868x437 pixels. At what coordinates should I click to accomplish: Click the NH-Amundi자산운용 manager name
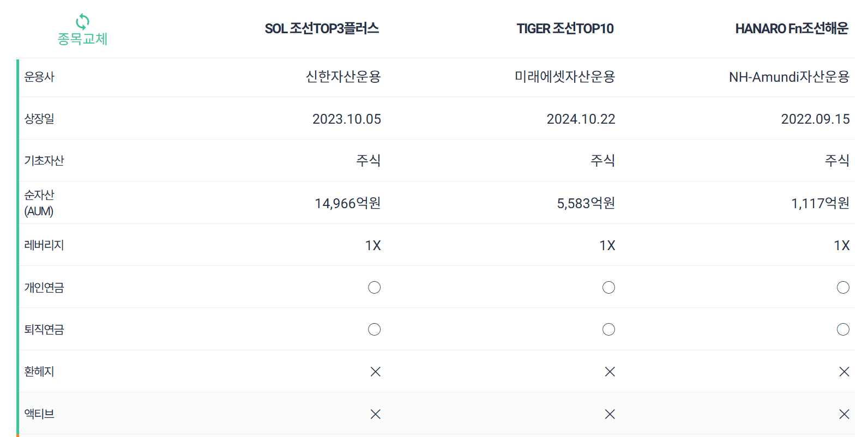[789, 77]
